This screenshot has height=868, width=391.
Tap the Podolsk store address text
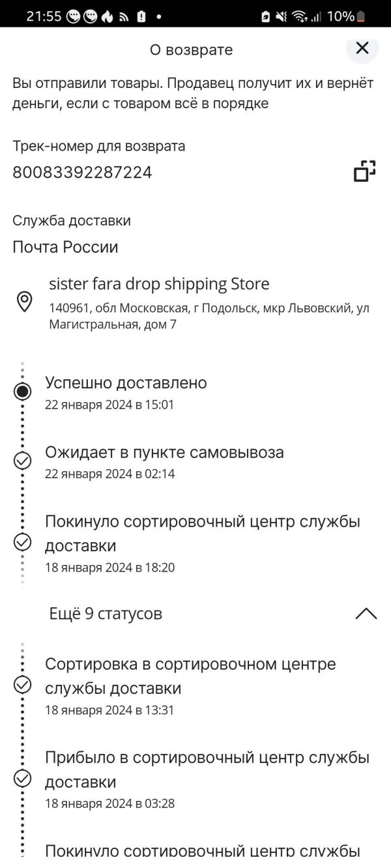[209, 316]
